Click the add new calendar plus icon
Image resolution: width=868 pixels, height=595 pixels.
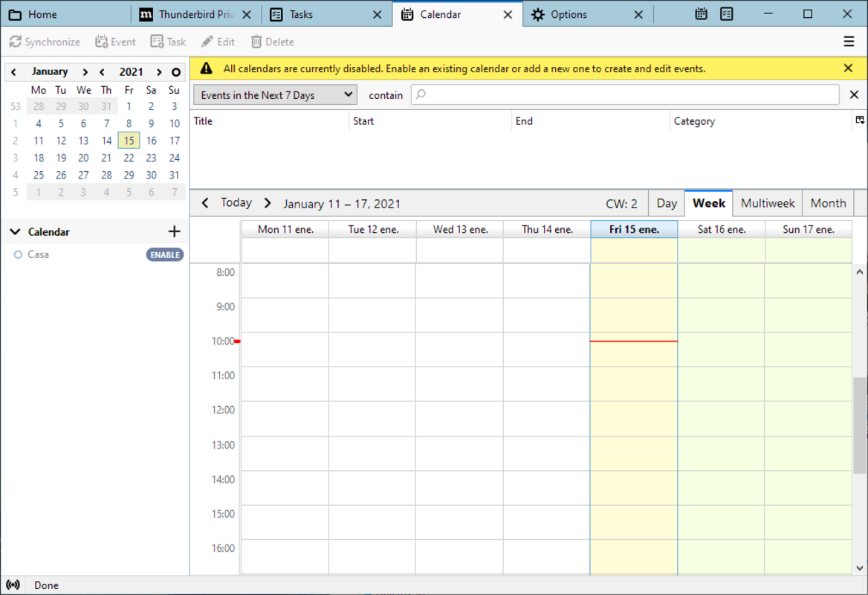175,231
